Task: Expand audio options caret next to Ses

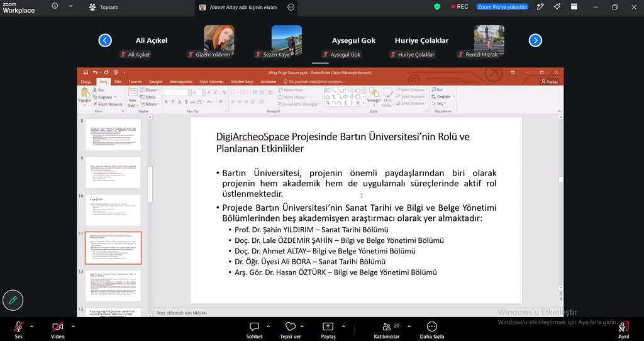Action: coord(31,327)
